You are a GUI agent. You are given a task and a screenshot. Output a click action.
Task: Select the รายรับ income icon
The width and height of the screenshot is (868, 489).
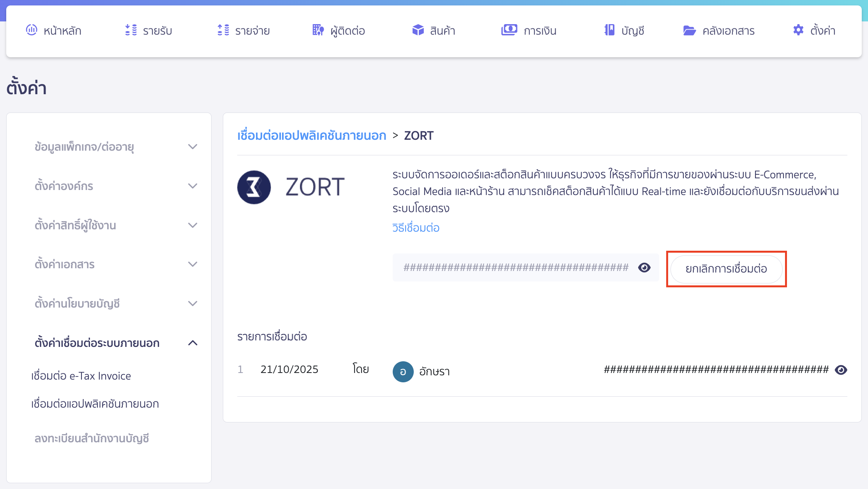pyautogui.click(x=131, y=30)
